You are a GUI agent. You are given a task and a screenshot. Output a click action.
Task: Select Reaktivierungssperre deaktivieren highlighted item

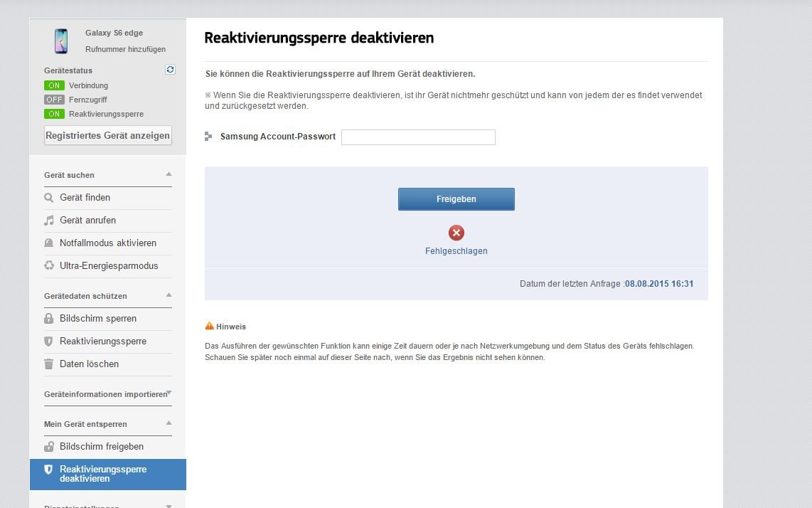(x=107, y=475)
